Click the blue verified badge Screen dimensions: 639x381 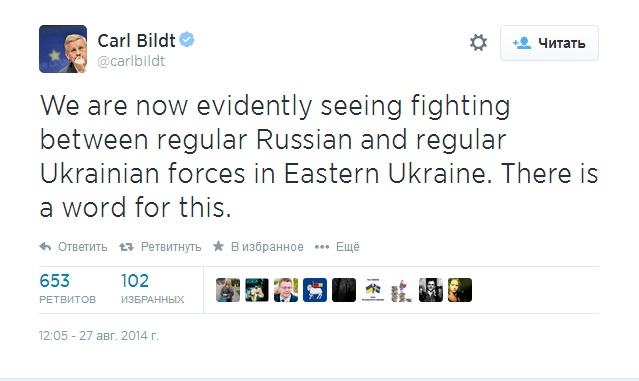pos(187,40)
